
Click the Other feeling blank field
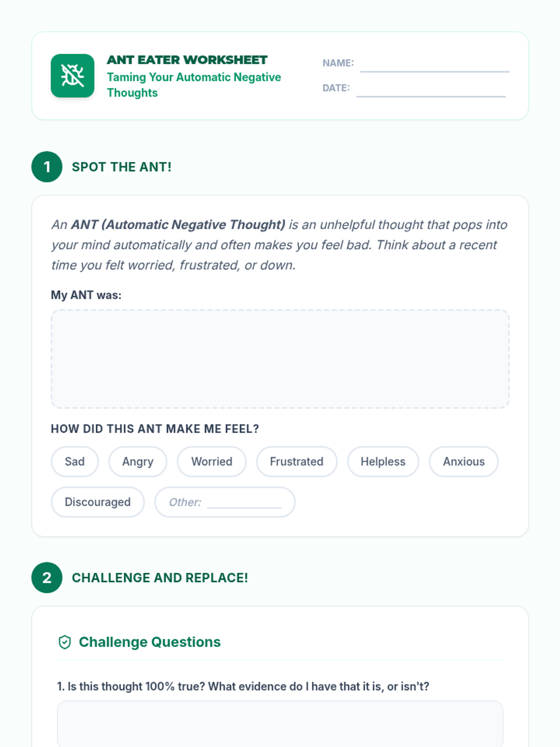[245, 503]
